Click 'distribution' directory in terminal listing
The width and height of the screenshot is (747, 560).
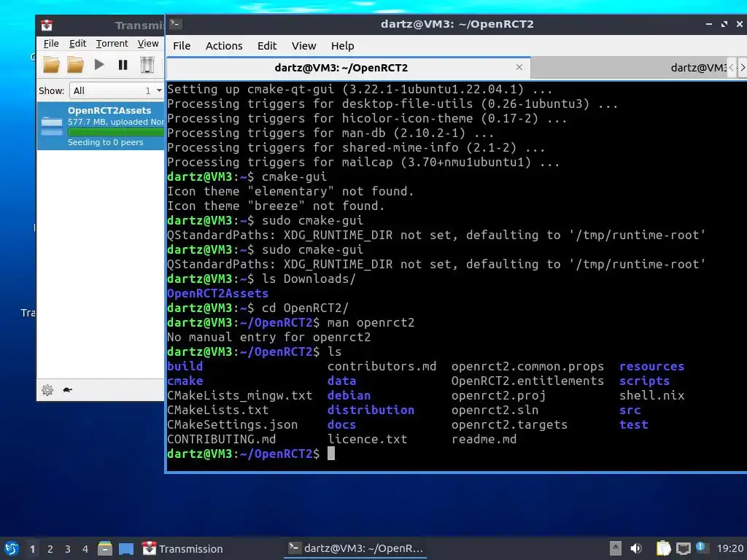[371, 410]
